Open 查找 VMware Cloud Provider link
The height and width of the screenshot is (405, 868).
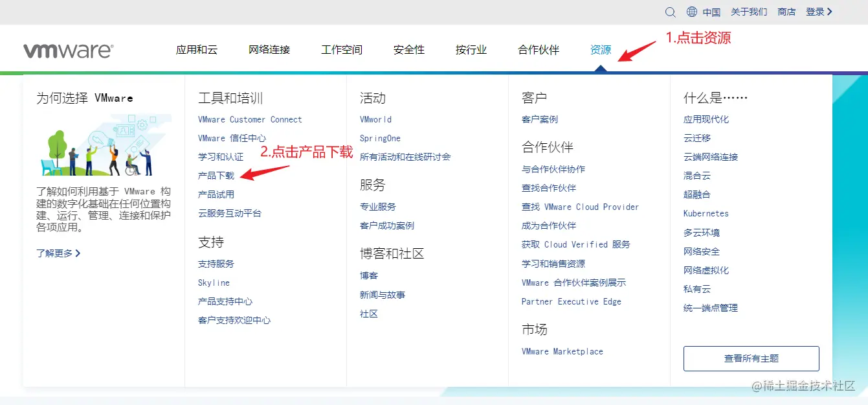coord(580,207)
